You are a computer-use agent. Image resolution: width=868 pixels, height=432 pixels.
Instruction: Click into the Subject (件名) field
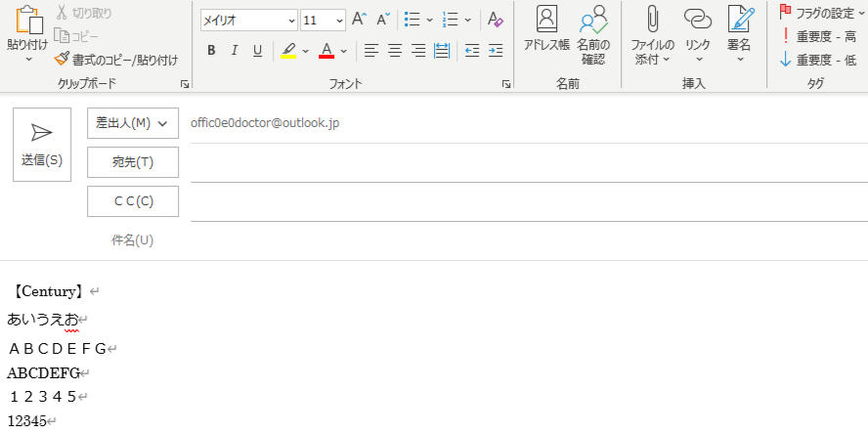tap(528, 240)
